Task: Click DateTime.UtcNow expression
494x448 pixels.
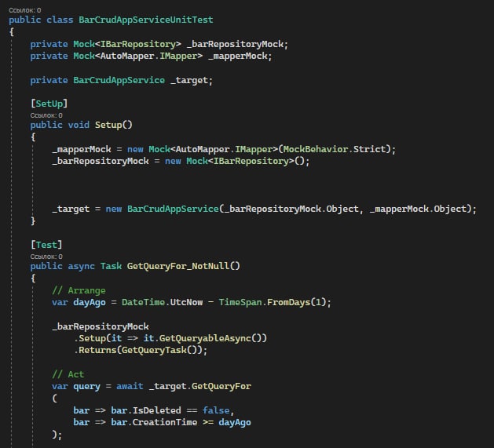Action: click(x=163, y=303)
